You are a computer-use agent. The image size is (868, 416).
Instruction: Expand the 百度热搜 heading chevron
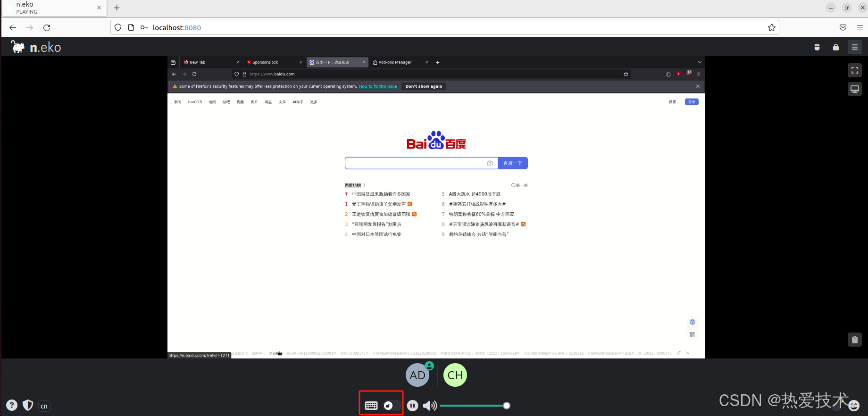(364, 185)
